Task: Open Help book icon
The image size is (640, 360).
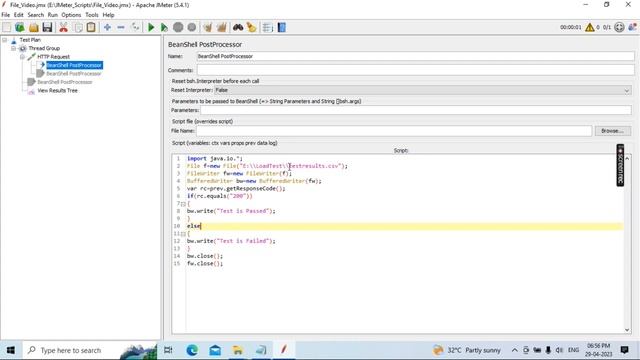Action: coord(282,27)
